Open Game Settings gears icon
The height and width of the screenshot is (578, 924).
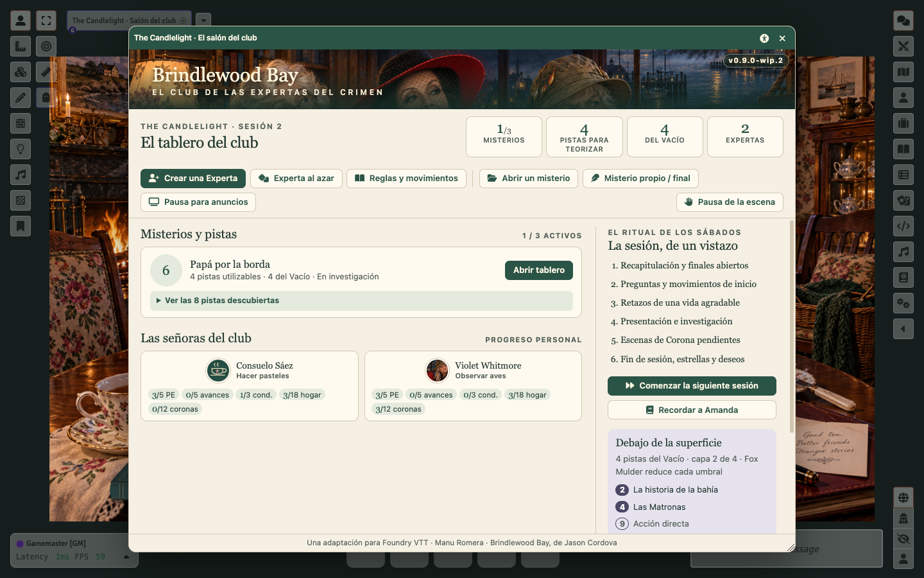[903, 303]
